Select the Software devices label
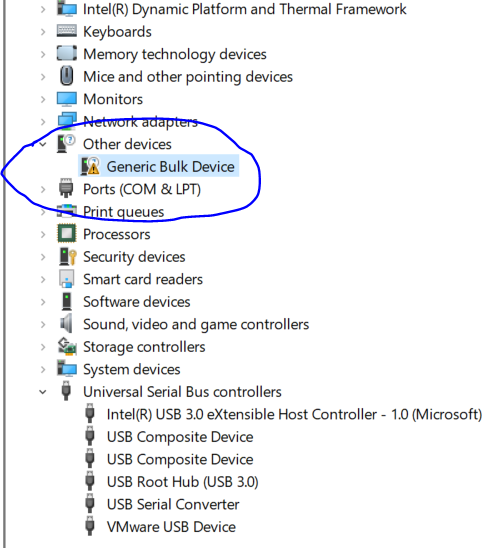The height and width of the screenshot is (548, 502). click(x=136, y=302)
